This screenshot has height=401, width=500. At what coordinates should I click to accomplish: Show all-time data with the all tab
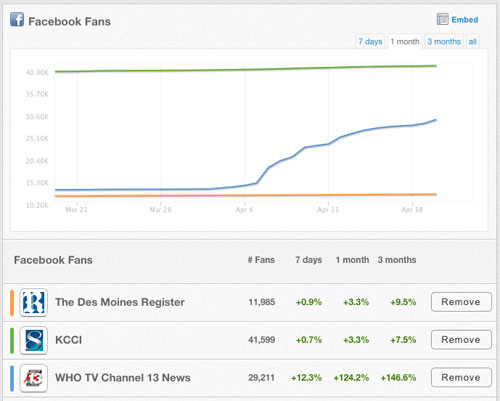(x=472, y=41)
